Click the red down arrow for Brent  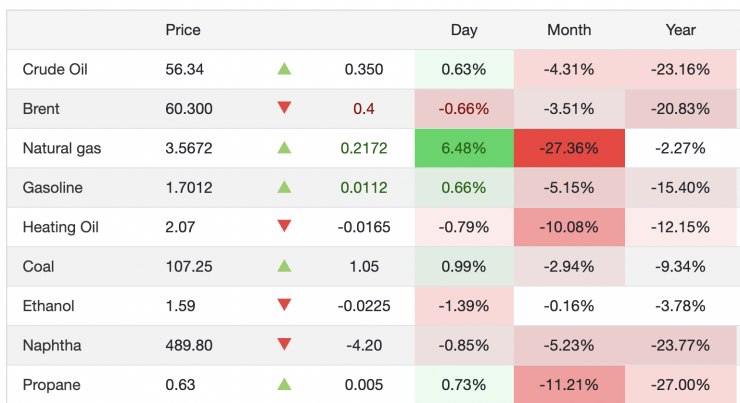click(x=284, y=108)
